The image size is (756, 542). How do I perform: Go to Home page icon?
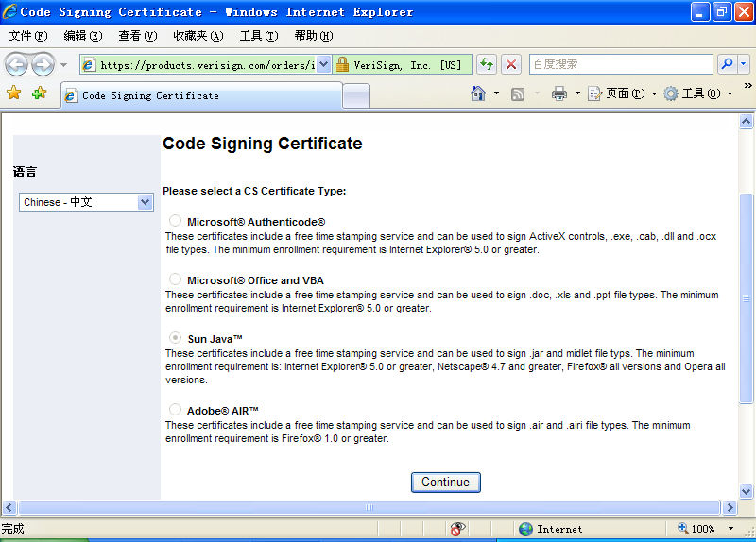point(478,93)
